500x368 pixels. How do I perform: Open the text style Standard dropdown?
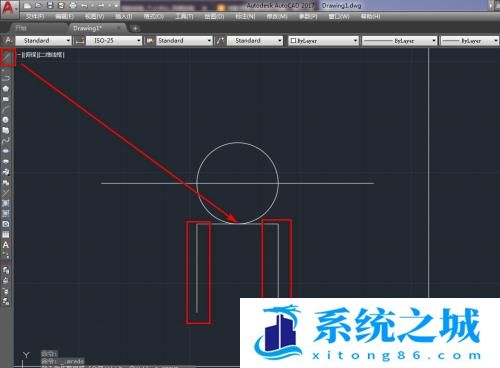tap(43, 41)
